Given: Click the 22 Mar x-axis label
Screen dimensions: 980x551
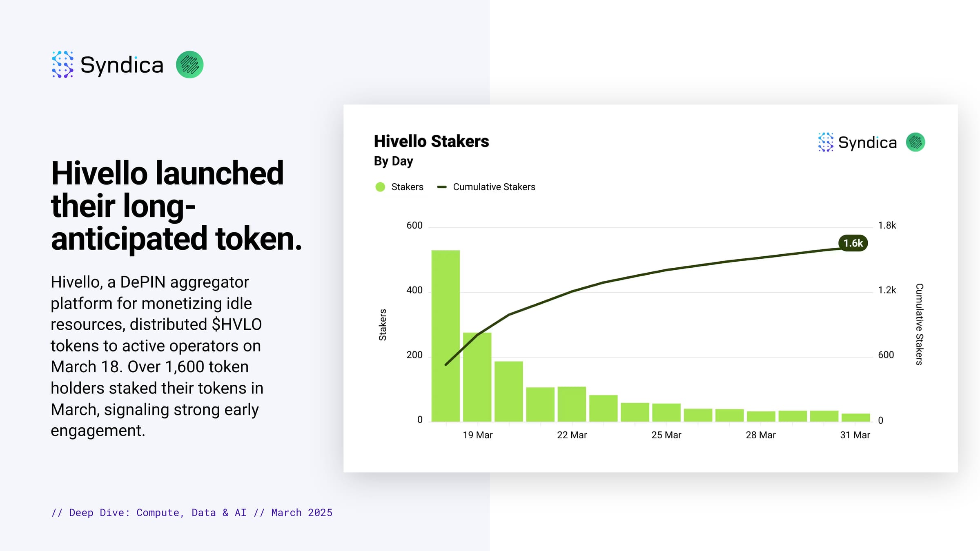Looking at the screenshot, I should click(x=572, y=435).
